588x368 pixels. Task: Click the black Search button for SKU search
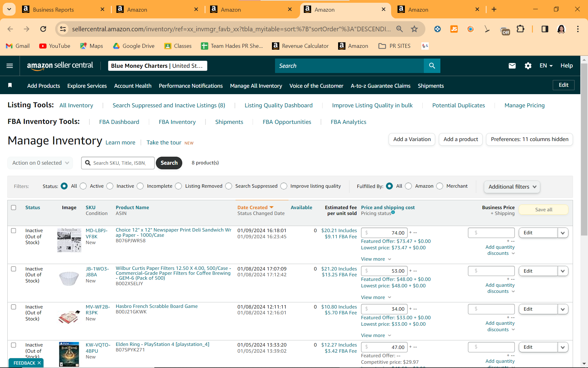tap(169, 163)
